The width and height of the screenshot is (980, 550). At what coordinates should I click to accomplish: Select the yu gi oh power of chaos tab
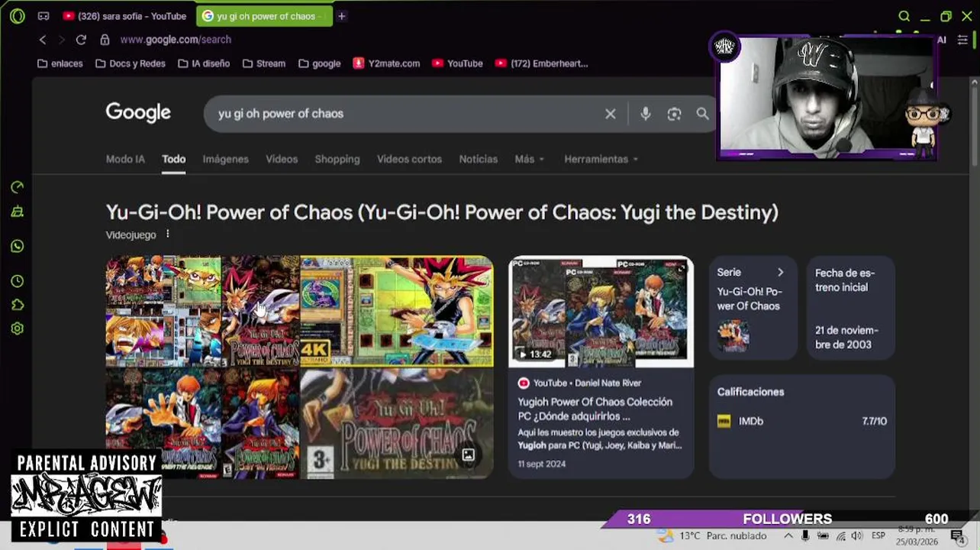tap(263, 16)
